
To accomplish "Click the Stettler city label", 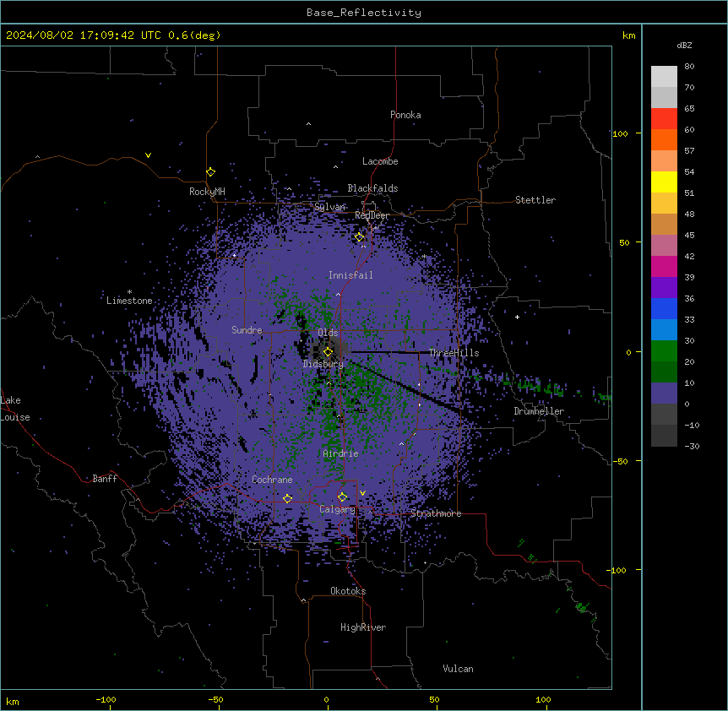I will click(x=535, y=200).
